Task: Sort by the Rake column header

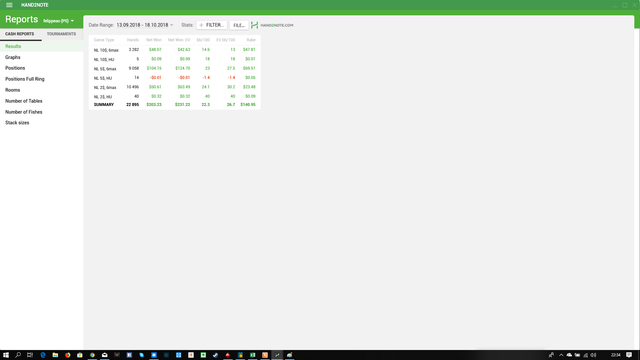Action: click(251, 40)
